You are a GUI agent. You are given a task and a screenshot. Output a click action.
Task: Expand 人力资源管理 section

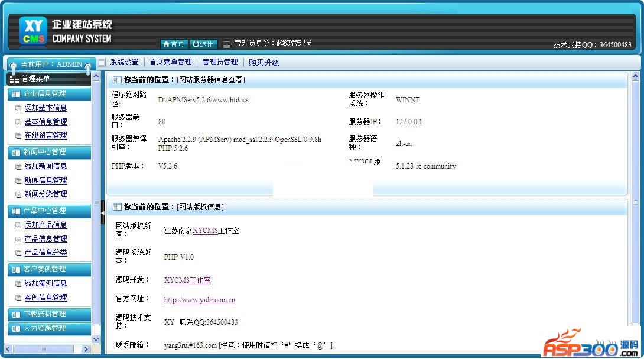coord(49,328)
